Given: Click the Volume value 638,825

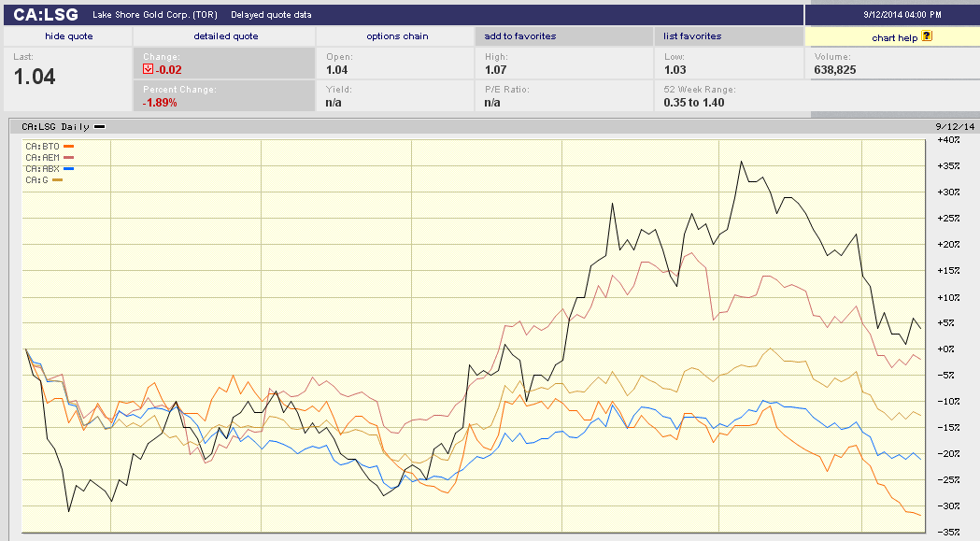Looking at the screenshot, I should pos(835,70).
